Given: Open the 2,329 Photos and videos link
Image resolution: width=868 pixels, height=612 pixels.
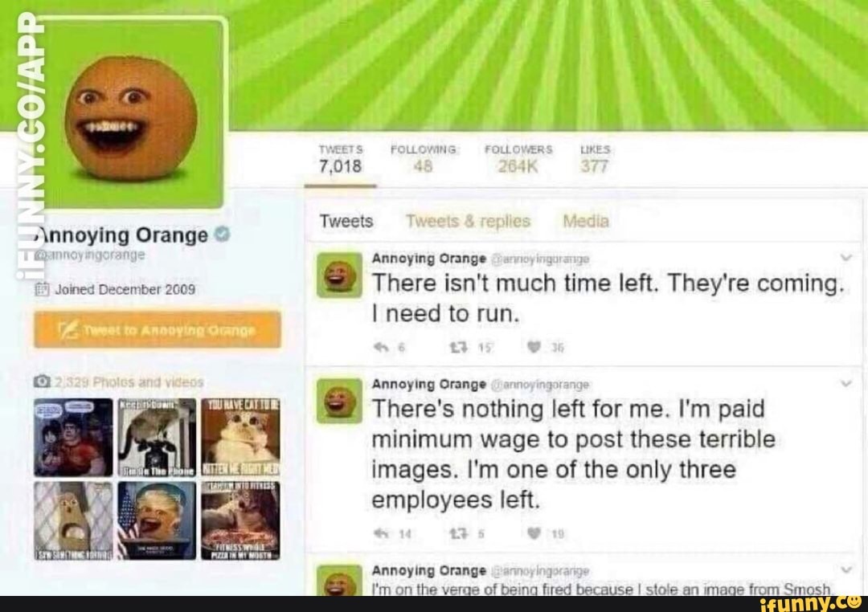Looking at the screenshot, I should (129, 381).
